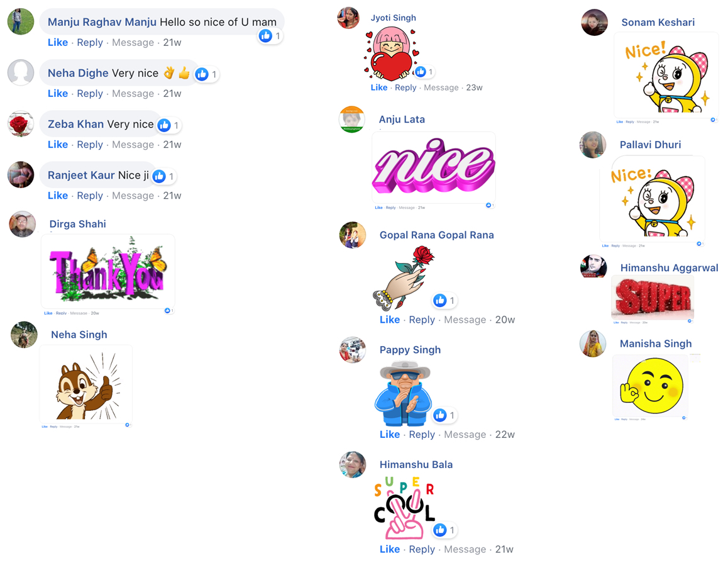Open Himanshu Aggarwal's profile via name
Screen dimensions: 728x565
(669, 267)
